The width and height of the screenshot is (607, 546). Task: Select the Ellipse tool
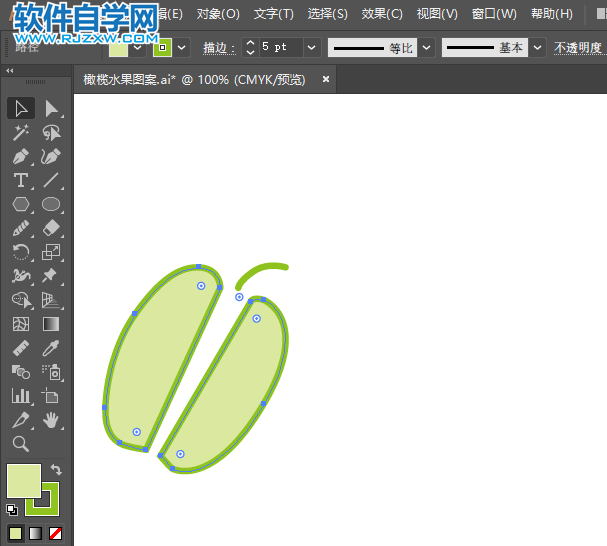[52, 204]
